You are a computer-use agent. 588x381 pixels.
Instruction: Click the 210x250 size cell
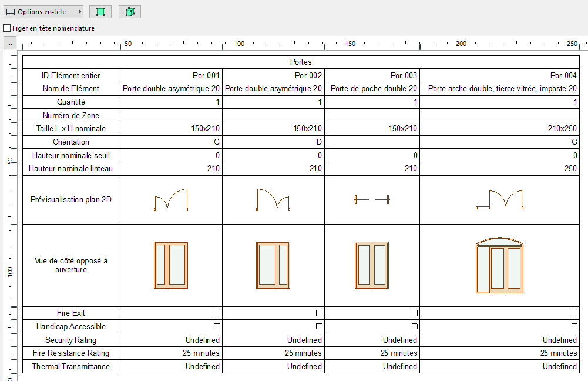point(499,129)
